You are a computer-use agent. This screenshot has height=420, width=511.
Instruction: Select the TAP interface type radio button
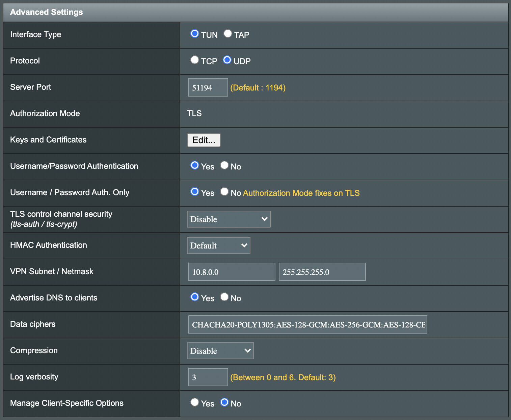(x=228, y=34)
